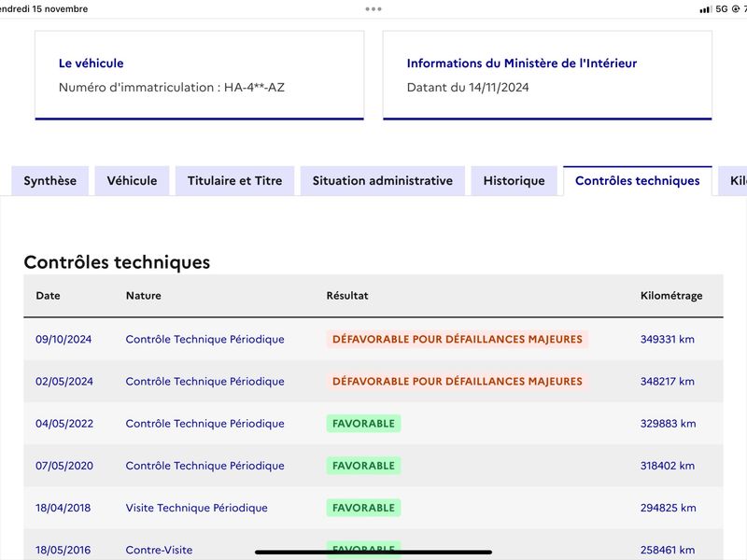Click the 348217 km mileage value
The width and height of the screenshot is (747, 560).
click(x=668, y=382)
